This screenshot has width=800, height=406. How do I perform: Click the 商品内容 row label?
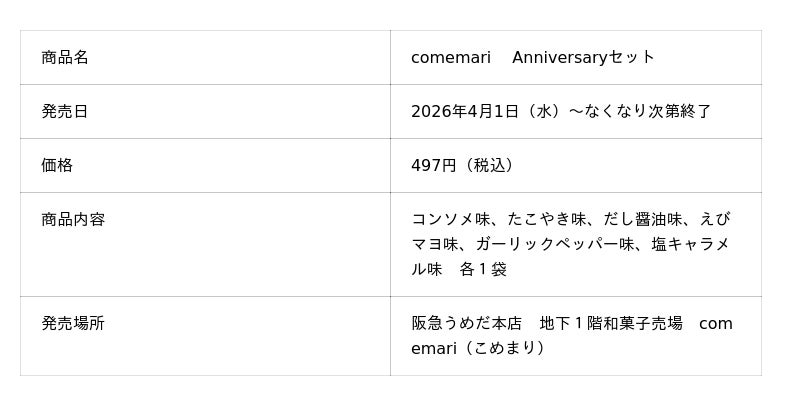[73, 219]
